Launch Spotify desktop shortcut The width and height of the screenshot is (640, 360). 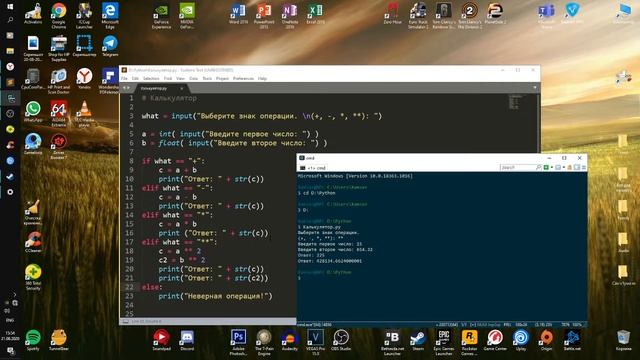point(33,340)
